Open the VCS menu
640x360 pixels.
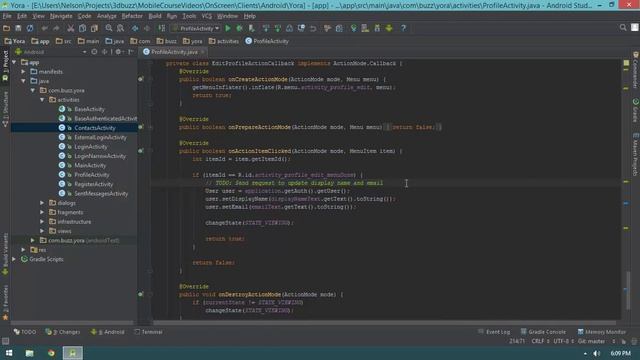tap(207, 16)
